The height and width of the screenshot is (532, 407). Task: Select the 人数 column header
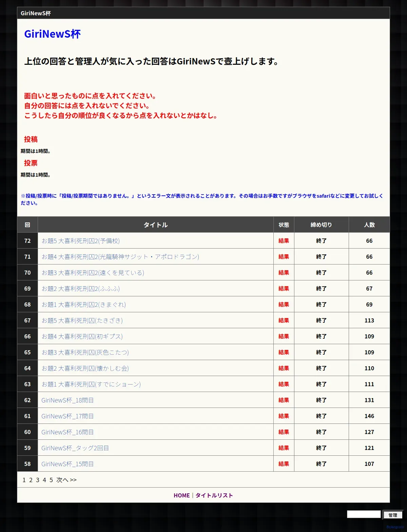(x=369, y=225)
